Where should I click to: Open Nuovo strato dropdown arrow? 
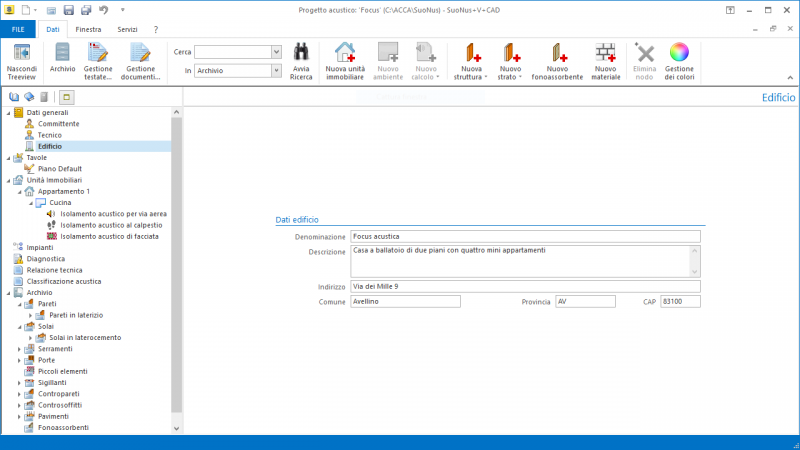[x=520, y=77]
